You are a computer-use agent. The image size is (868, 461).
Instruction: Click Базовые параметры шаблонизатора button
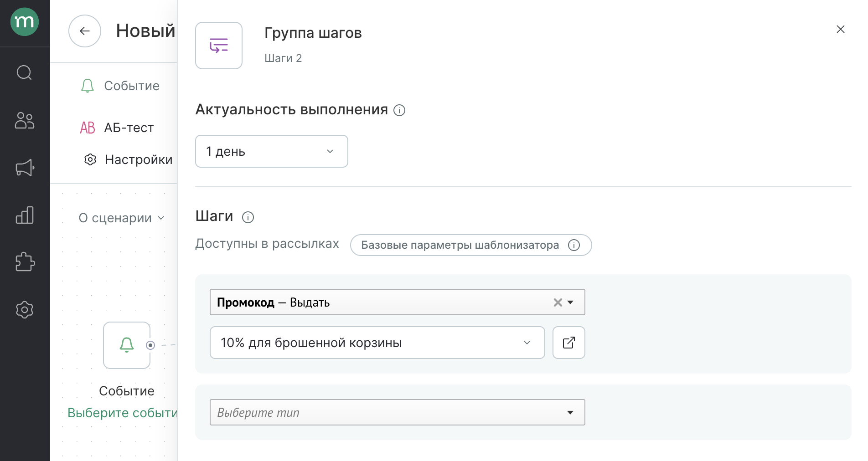click(x=471, y=245)
